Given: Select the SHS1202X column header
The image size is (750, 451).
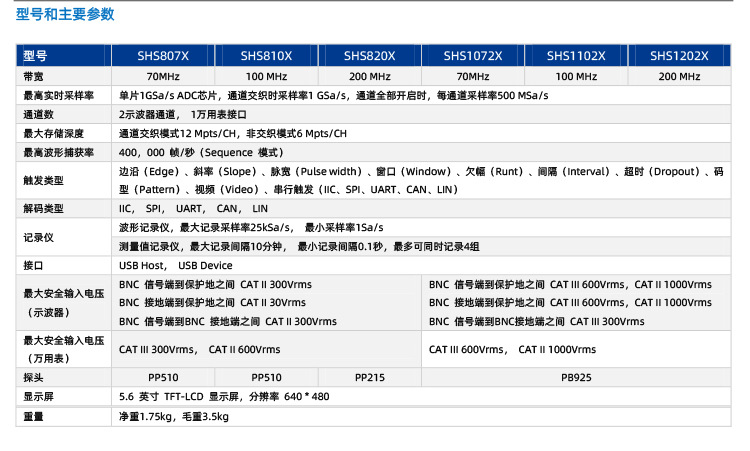Looking at the screenshot, I should [679, 56].
